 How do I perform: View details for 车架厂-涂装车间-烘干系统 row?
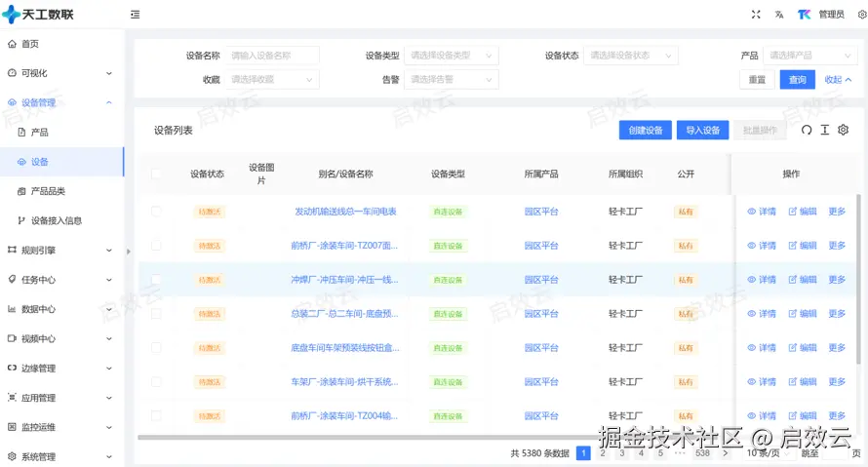[x=762, y=382]
